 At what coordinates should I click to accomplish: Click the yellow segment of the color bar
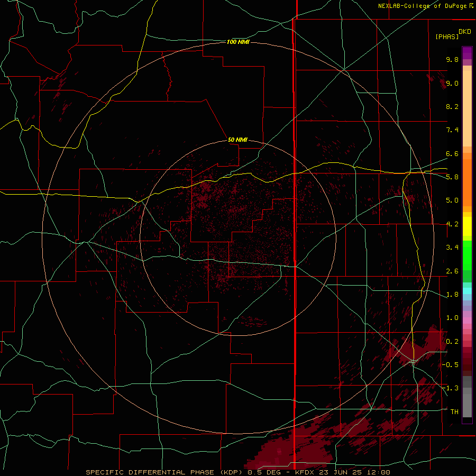[x=467, y=226]
